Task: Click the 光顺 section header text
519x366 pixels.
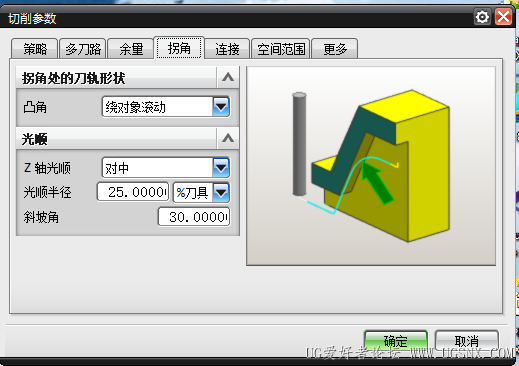Action: click(35, 139)
